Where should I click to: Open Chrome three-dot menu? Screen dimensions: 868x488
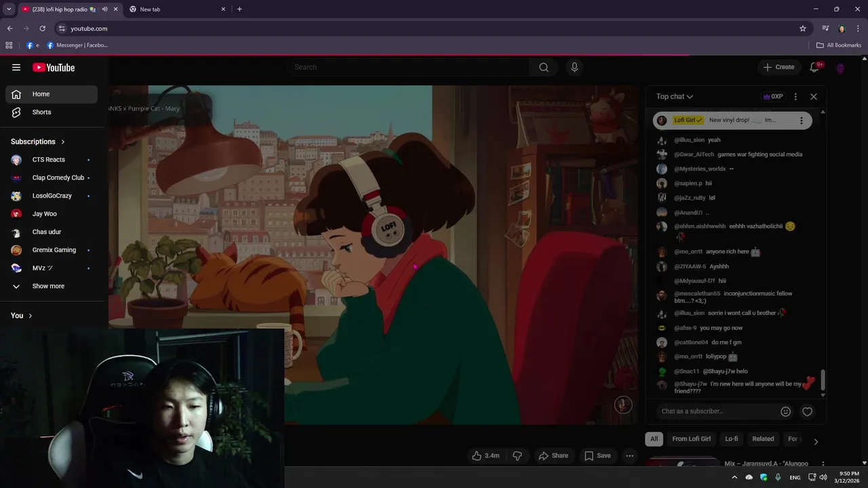[857, 28]
